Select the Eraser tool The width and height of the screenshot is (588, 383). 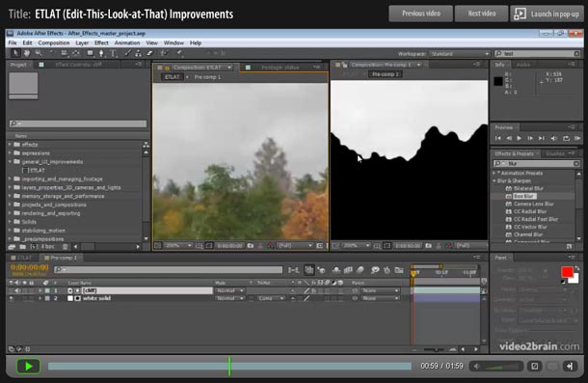tap(149, 53)
